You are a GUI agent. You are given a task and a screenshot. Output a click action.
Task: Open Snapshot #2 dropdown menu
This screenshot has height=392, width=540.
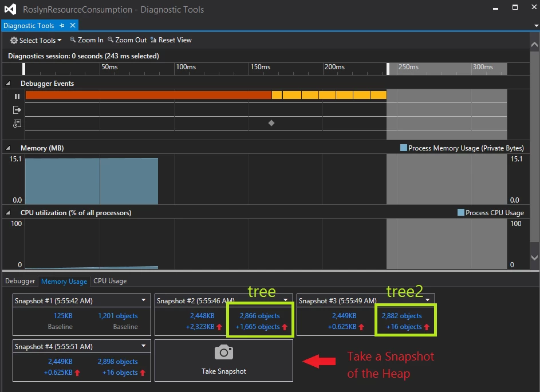coord(286,300)
